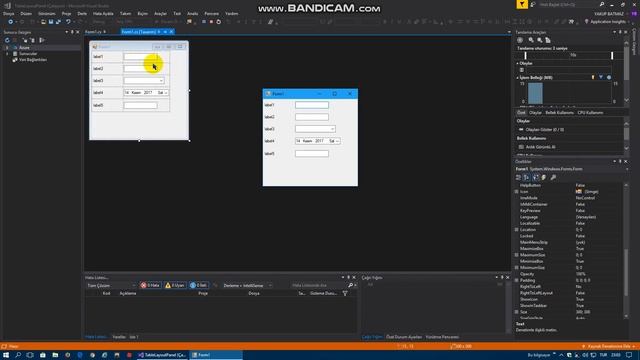Viewport: 640px width, 360px height.
Task: Toggle the 0 İleti messages filter
Action: point(198,285)
